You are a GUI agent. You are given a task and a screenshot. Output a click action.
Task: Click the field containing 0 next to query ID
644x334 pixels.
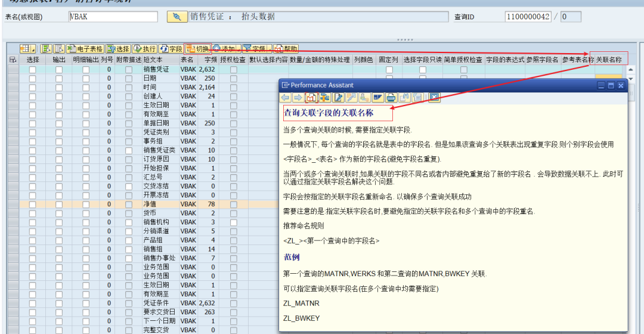coord(571,17)
